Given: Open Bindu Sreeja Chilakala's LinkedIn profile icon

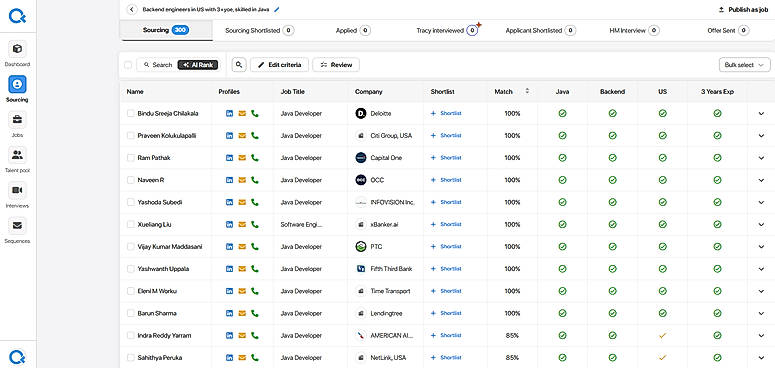Looking at the screenshot, I should pyautogui.click(x=229, y=114).
